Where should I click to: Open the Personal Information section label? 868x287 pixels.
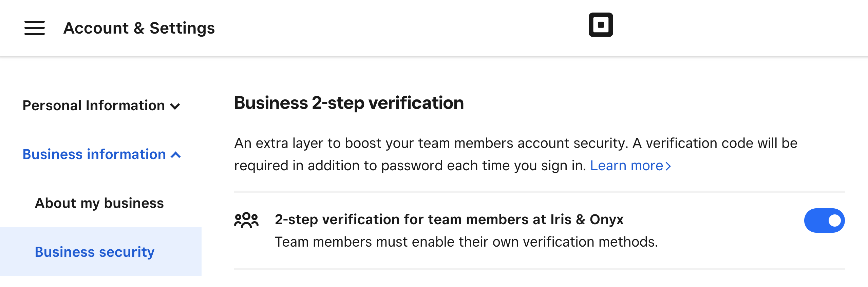tap(94, 106)
